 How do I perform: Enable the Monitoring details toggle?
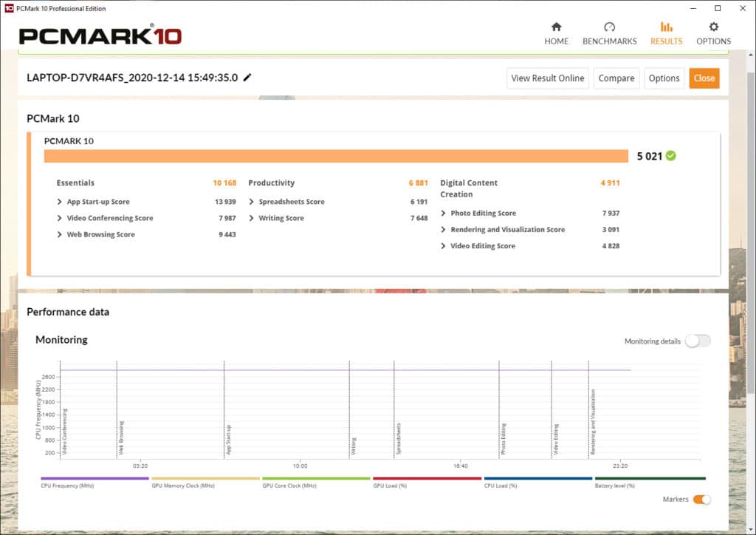point(698,341)
